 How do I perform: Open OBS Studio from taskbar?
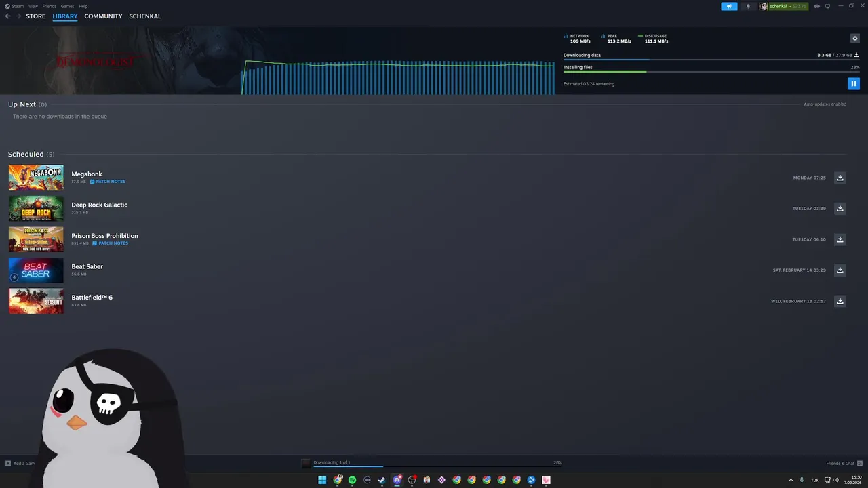click(x=412, y=480)
